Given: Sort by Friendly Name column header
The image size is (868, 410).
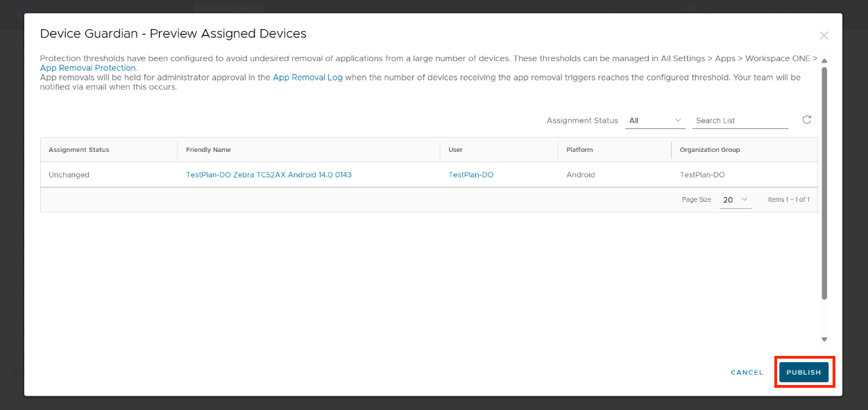Looking at the screenshot, I should [x=208, y=150].
